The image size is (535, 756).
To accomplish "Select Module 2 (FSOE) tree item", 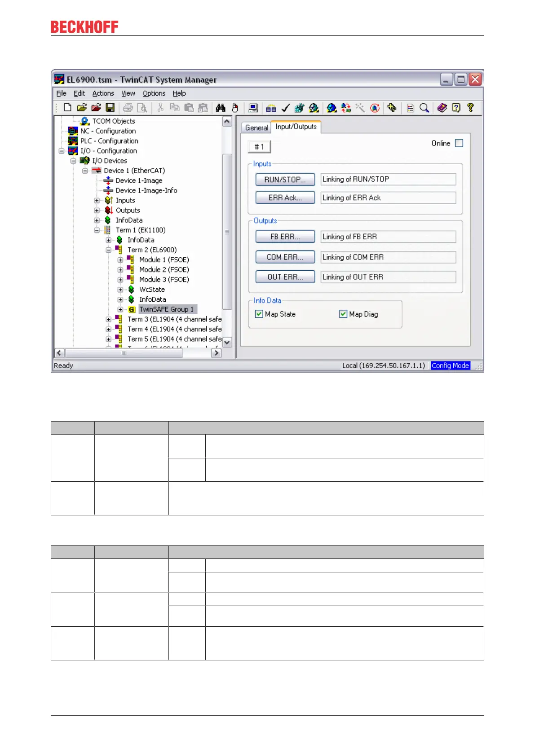I will pos(164,270).
